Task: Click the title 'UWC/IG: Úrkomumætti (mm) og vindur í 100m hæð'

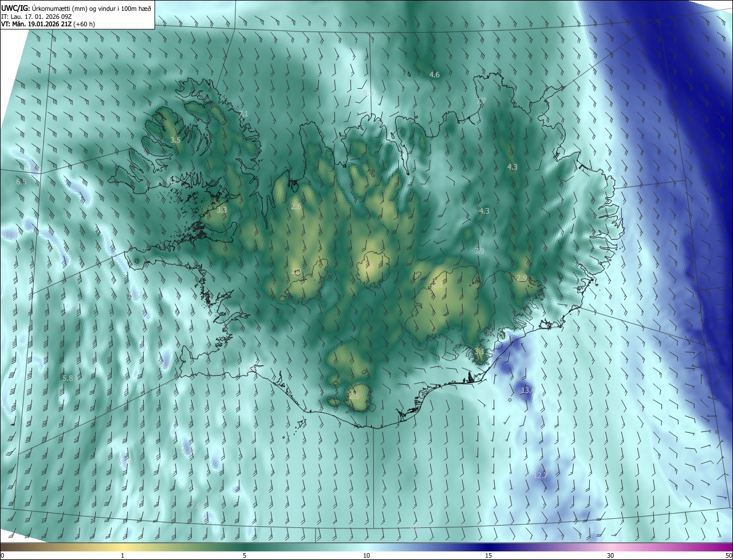Action: tap(76, 7)
